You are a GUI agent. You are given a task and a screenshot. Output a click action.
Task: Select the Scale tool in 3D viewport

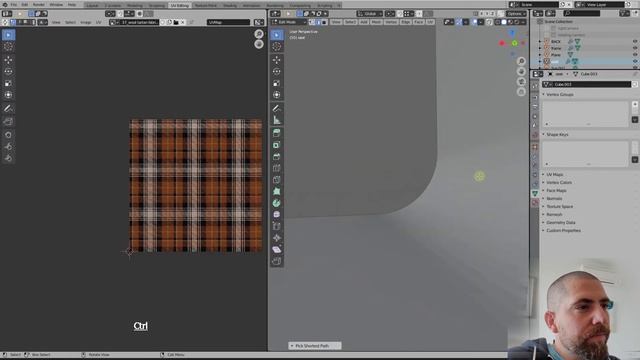pos(277,83)
